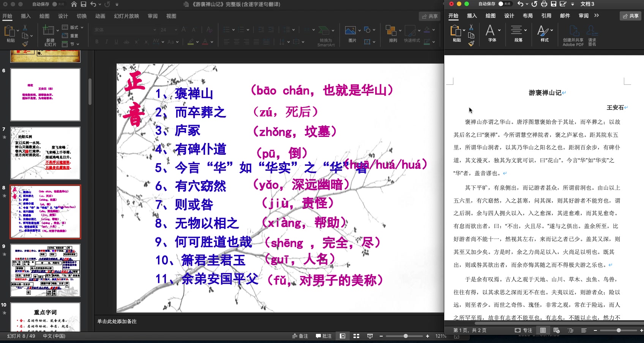Click zoom in plus in PowerPoint
Viewport: 644px width, 343px height.
[x=428, y=336]
